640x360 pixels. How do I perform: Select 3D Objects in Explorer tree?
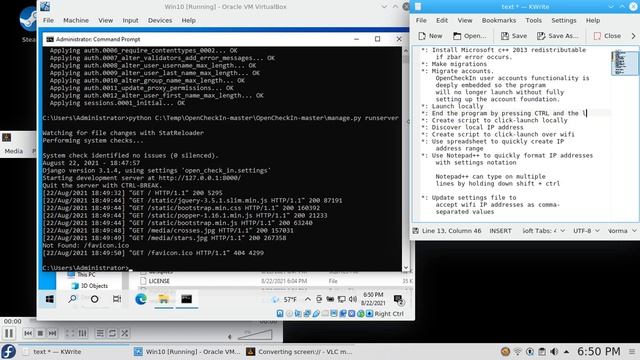pyautogui.click(x=90, y=286)
